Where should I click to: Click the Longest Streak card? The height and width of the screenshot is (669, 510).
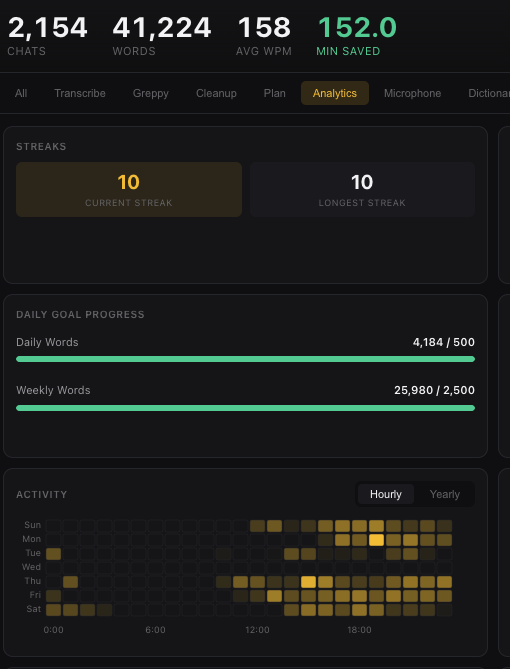click(x=362, y=189)
